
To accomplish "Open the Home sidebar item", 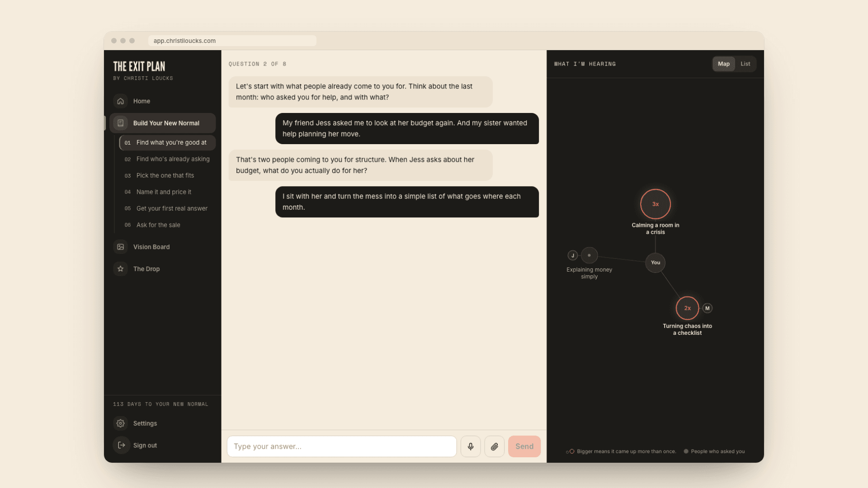I will coord(162,101).
